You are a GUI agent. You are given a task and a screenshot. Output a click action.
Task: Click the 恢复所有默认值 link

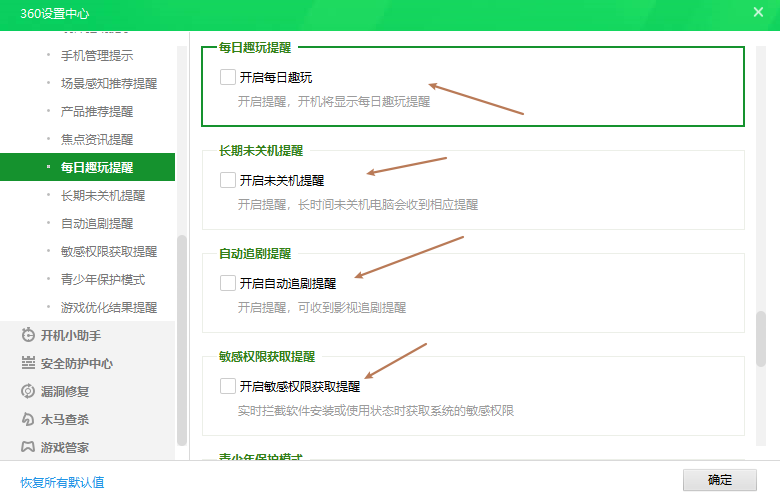62,482
